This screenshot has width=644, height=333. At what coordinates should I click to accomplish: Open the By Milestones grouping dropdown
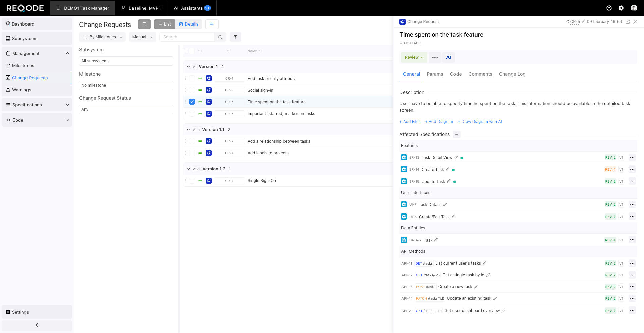pos(102,37)
